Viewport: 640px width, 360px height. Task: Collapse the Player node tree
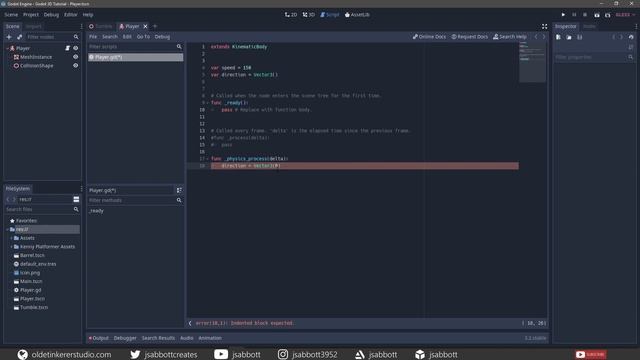coord(7,48)
